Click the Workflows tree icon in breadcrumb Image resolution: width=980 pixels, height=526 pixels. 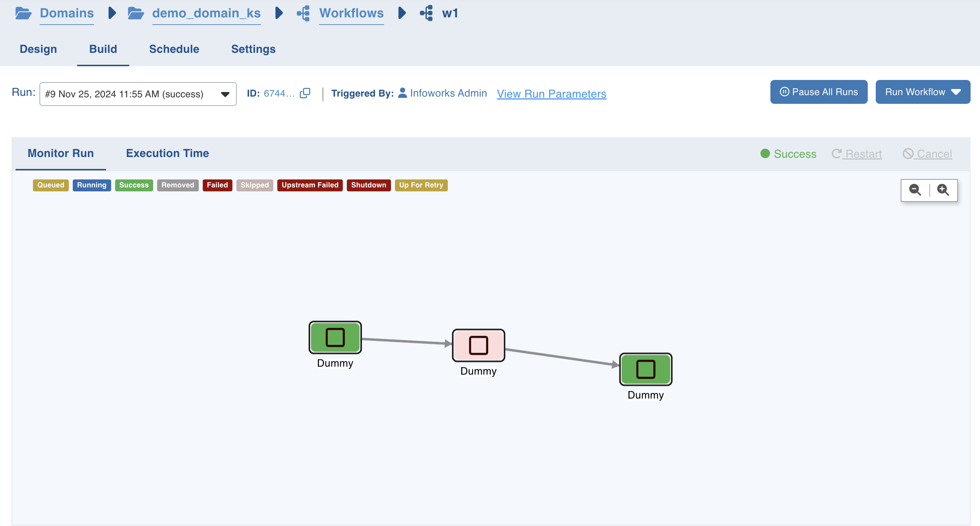click(303, 13)
